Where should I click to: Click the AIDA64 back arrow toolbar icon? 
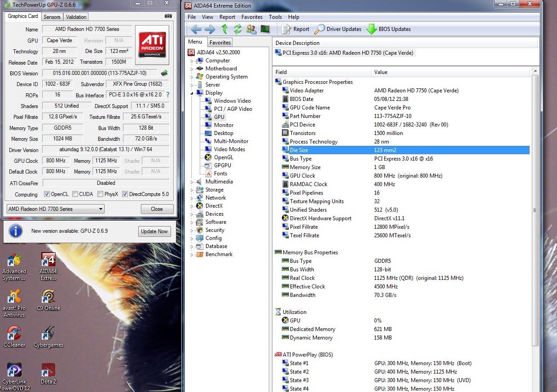click(196, 29)
